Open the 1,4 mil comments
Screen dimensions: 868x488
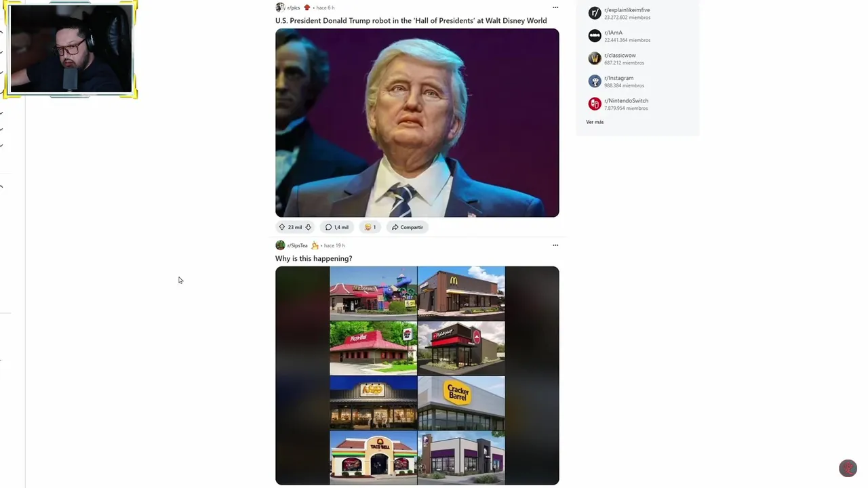pyautogui.click(x=336, y=227)
